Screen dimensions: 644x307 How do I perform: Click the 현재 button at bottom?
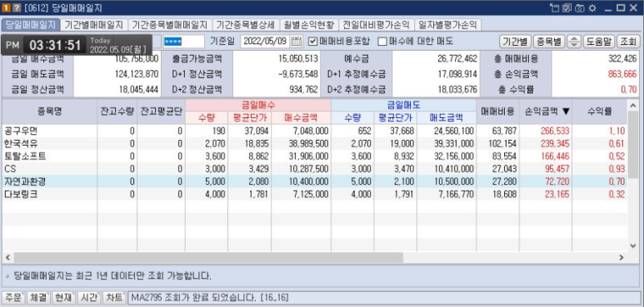[x=64, y=297]
